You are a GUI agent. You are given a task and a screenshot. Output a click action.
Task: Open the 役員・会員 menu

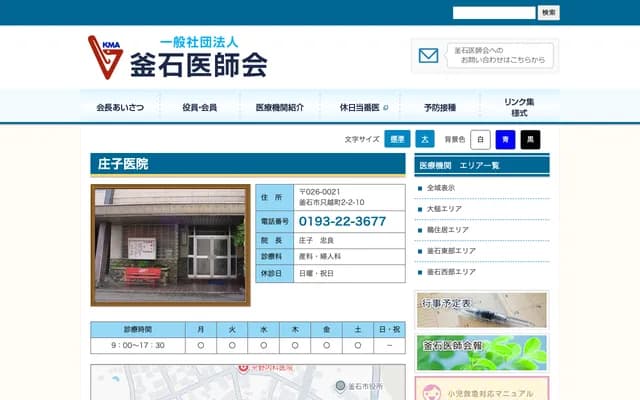[200, 107]
